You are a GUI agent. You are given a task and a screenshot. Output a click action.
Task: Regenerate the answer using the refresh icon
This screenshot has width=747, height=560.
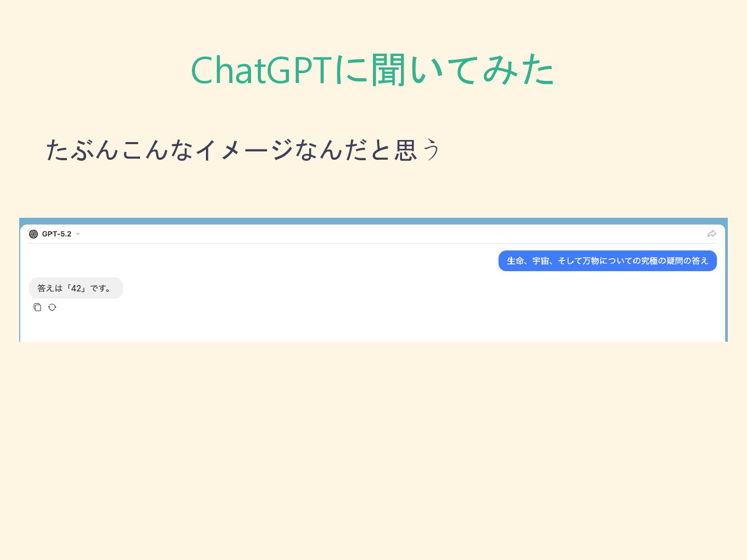point(52,307)
